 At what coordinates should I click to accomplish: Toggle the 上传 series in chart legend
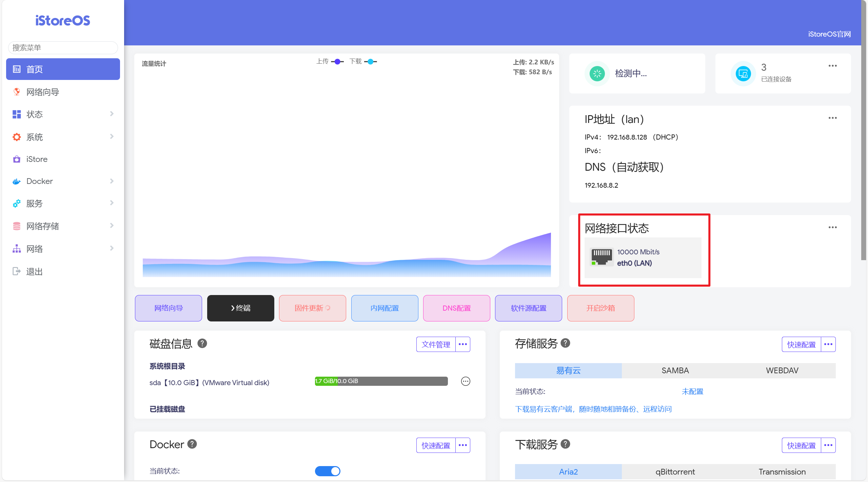click(x=330, y=62)
